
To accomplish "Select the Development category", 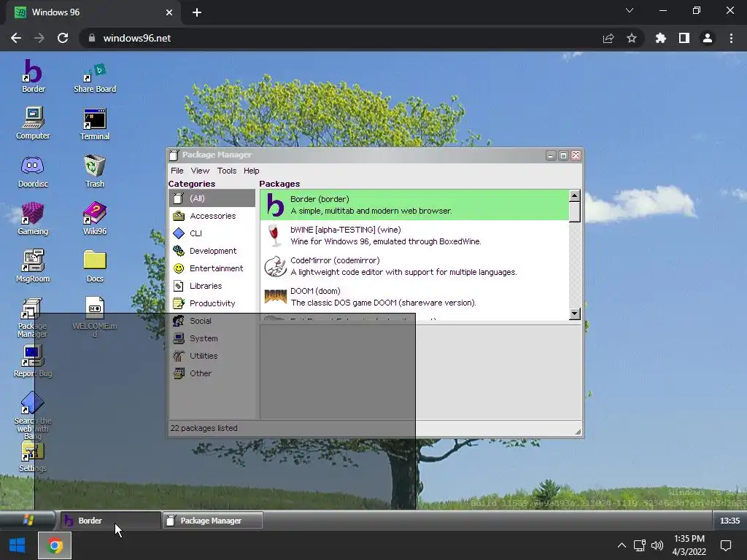I will point(212,251).
